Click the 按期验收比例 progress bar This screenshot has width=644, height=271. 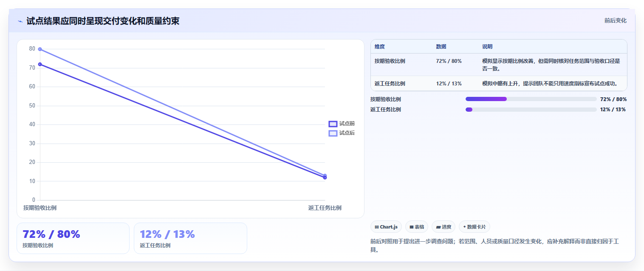[x=531, y=99]
